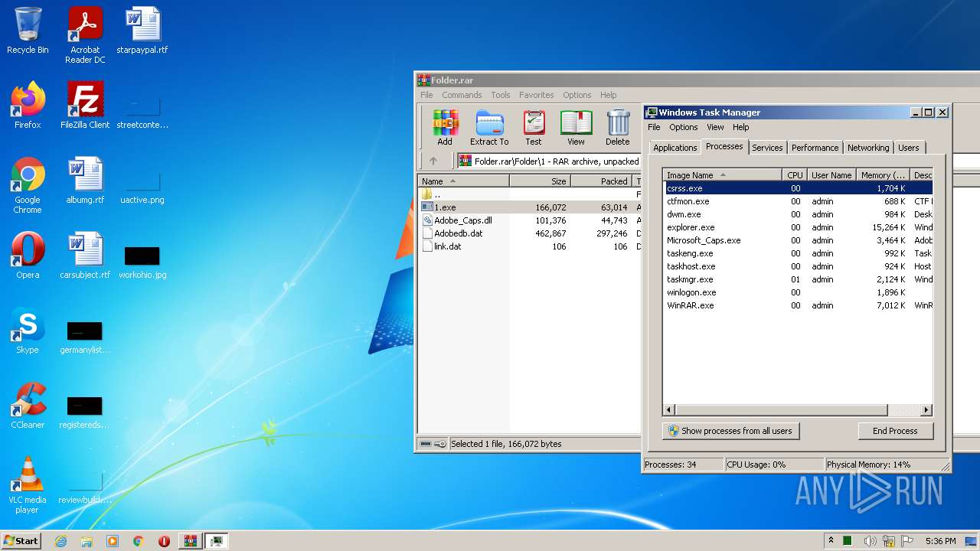Select the albumg.rtf desktop file

tap(85, 181)
